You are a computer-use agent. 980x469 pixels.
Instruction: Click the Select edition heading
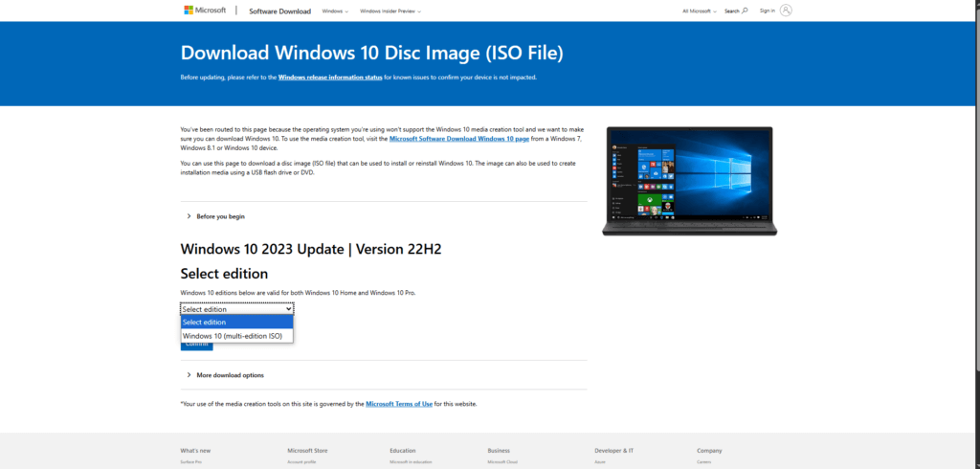click(x=224, y=274)
